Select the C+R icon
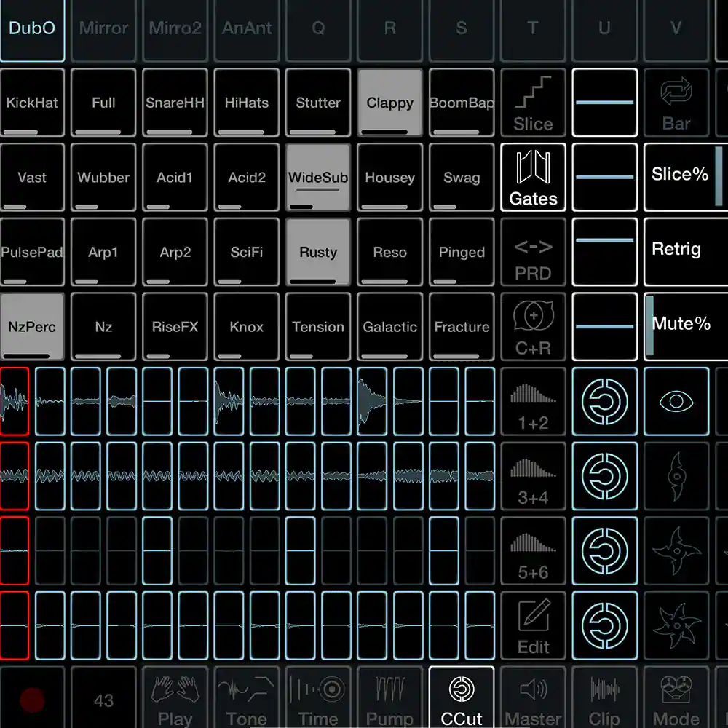 click(533, 327)
